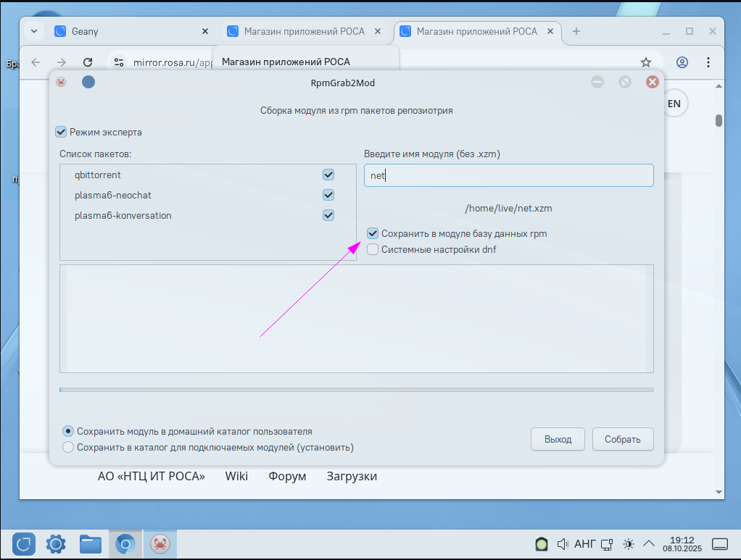Uncheck the plasma6-konversation package
Viewport: 741px width, 560px height.
point(328,215)
